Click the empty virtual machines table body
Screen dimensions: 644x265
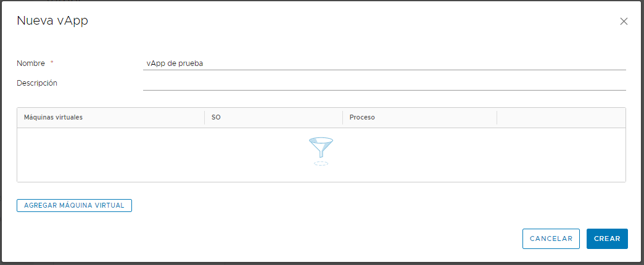pyautogui.click(x=321, y=155)
